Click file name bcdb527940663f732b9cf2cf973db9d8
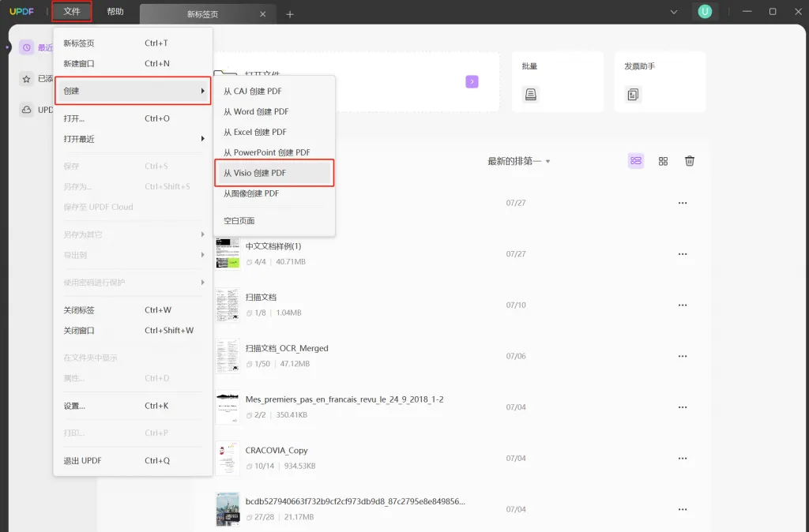 click(x=356, y=501)
